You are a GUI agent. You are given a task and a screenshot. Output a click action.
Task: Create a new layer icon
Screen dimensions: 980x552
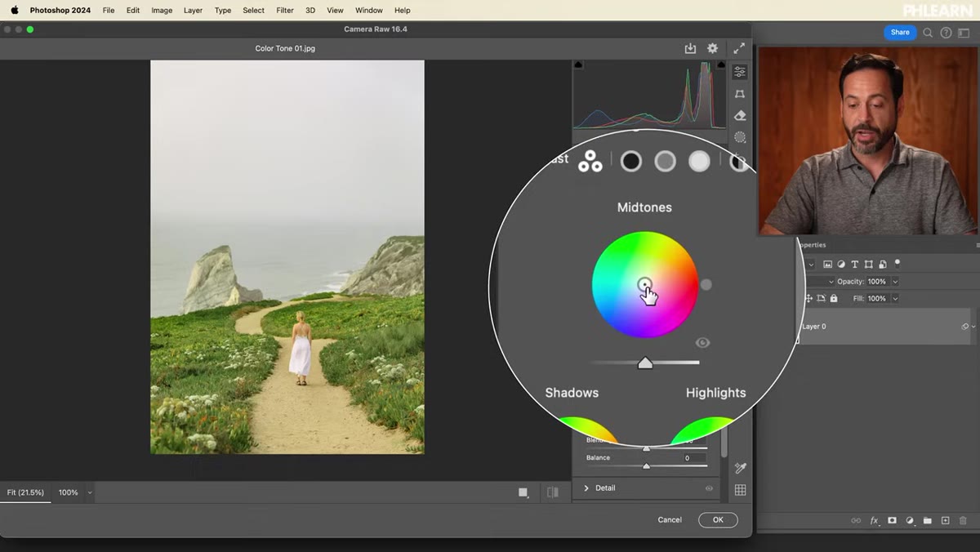click(946, 520)
